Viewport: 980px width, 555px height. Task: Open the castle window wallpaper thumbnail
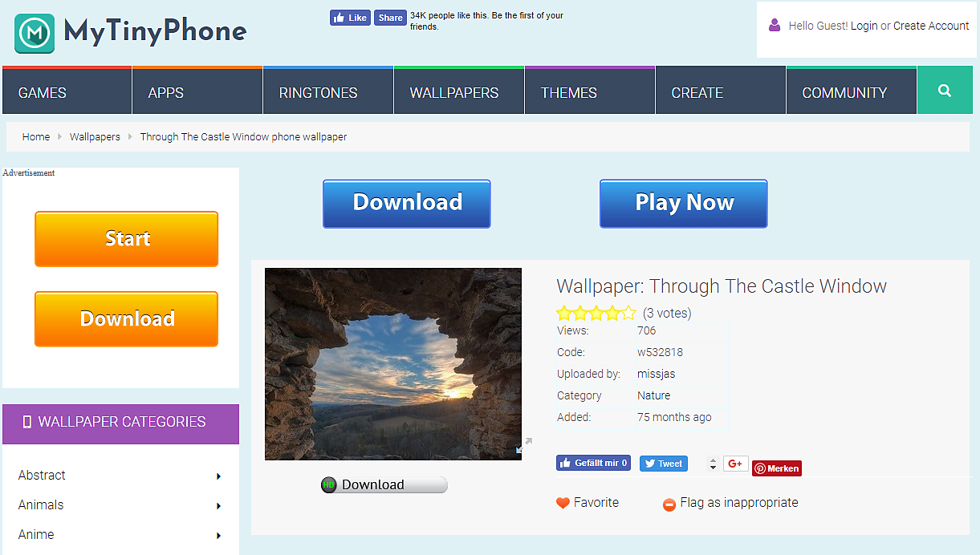click(x=392, y=363)
